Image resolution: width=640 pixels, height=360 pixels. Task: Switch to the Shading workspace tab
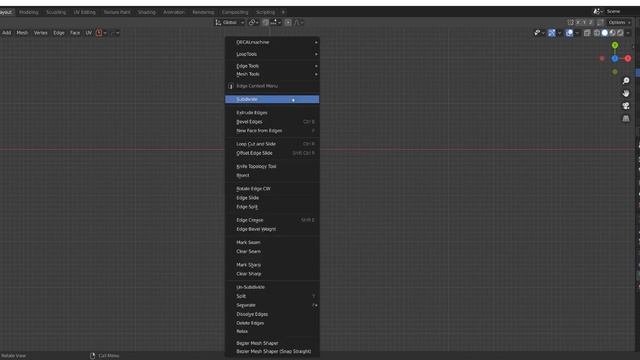147,12
